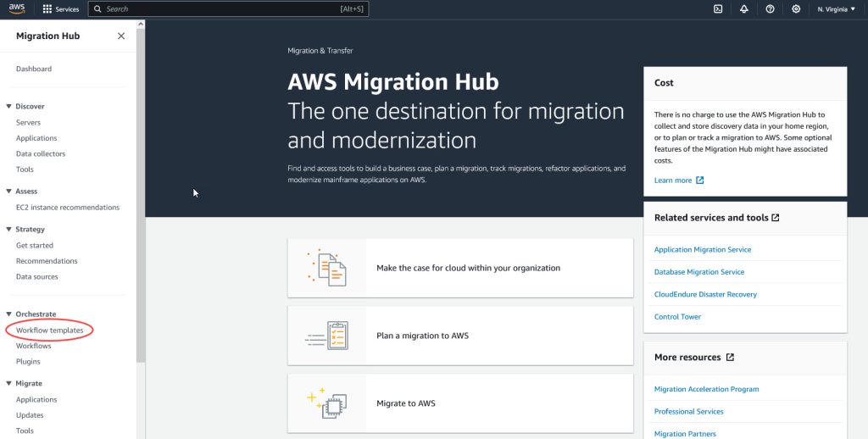Click the AWS logo home icon

click(17, 8)
